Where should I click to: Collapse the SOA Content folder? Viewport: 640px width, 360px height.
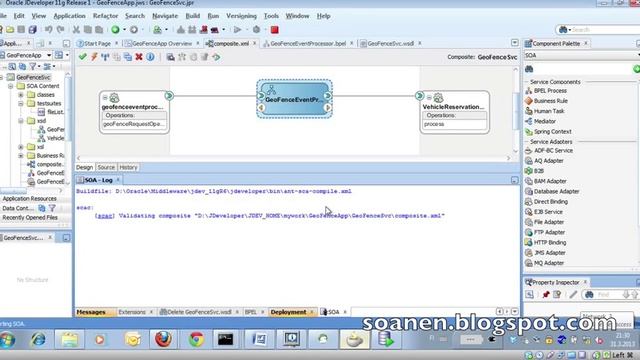coord(11,86)
